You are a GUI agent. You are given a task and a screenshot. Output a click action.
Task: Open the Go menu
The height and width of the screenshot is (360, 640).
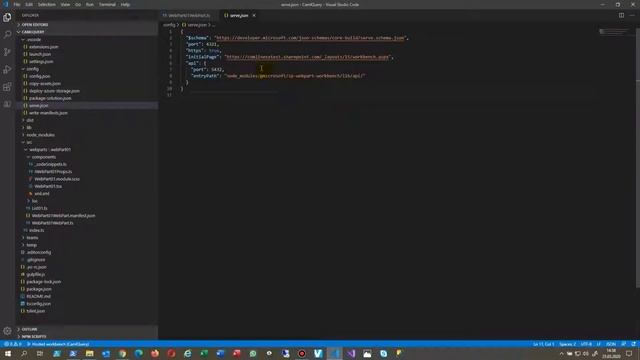[78, 4]
